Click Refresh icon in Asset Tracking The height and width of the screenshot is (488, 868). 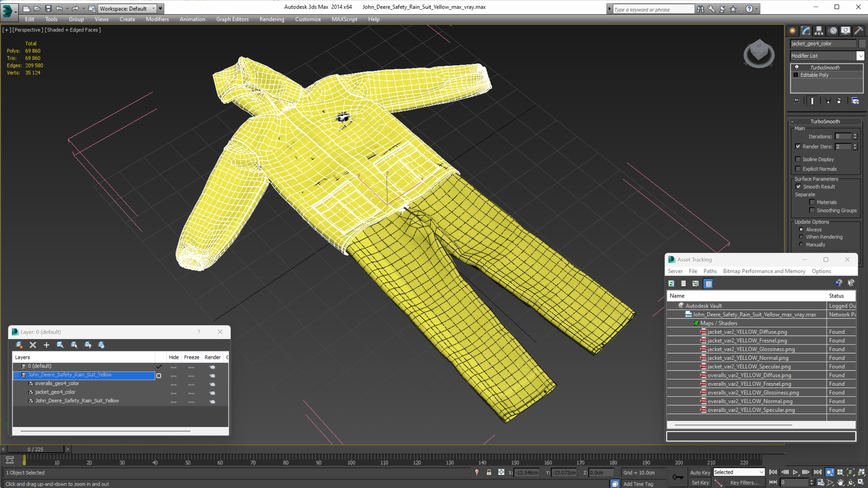coord(671,284)
